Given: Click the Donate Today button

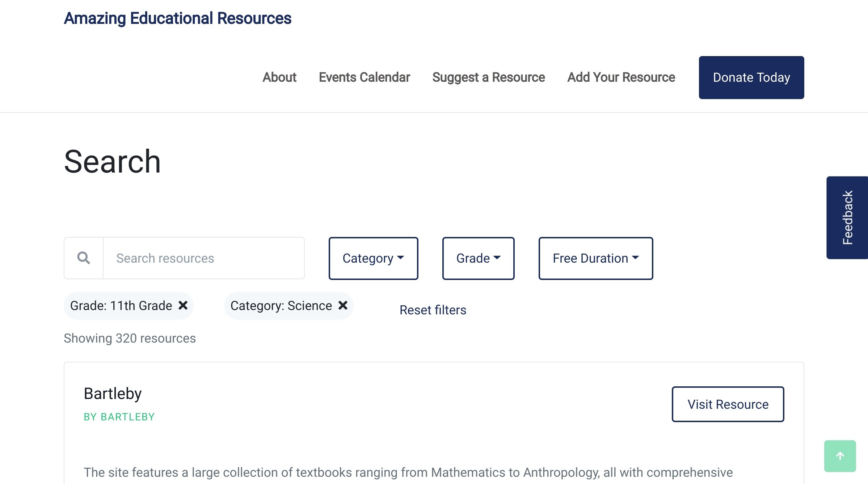Looking at the screenshot, I should point(751,77).
